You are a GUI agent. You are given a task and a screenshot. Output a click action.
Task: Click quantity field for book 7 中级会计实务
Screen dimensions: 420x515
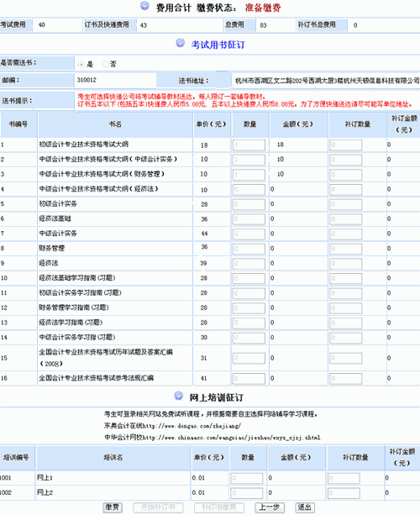249,234
